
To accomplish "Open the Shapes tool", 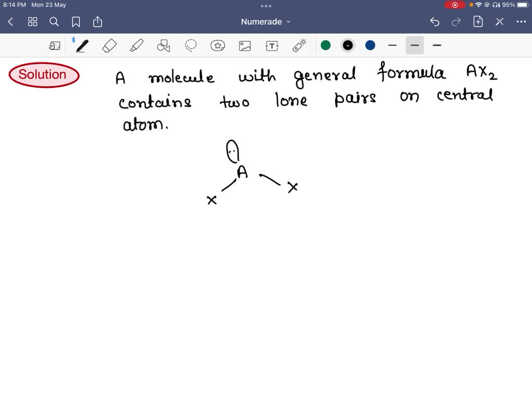I will pos(163,45).
